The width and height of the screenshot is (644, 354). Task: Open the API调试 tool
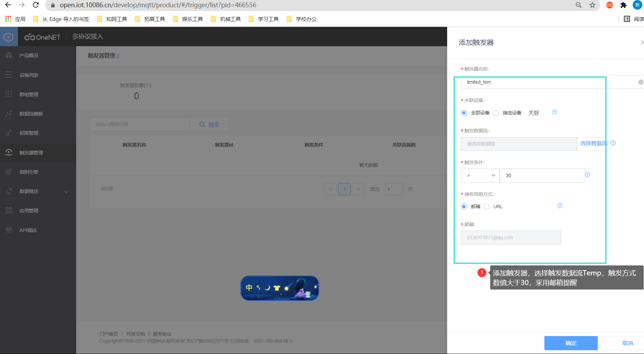(x=28, y=230)
